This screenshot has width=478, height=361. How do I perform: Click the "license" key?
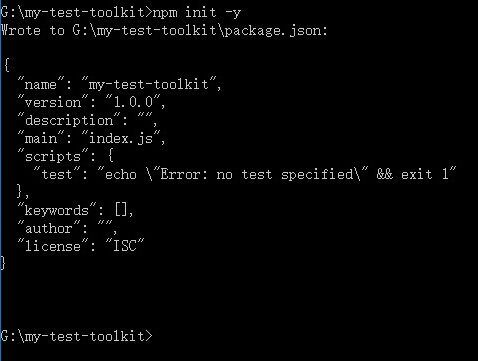point(53,246)
